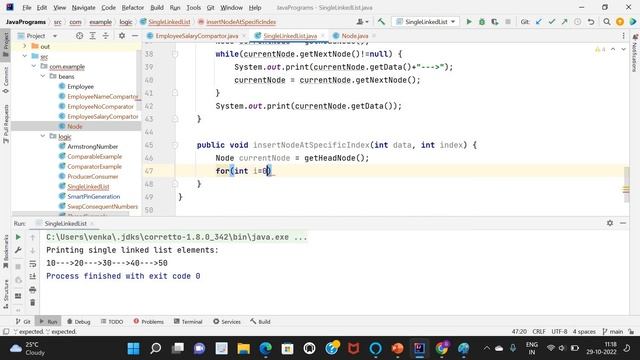This screenshot has height=360, width=640.
Task: Select Employee class in project tree
Action: click(80, 87)
